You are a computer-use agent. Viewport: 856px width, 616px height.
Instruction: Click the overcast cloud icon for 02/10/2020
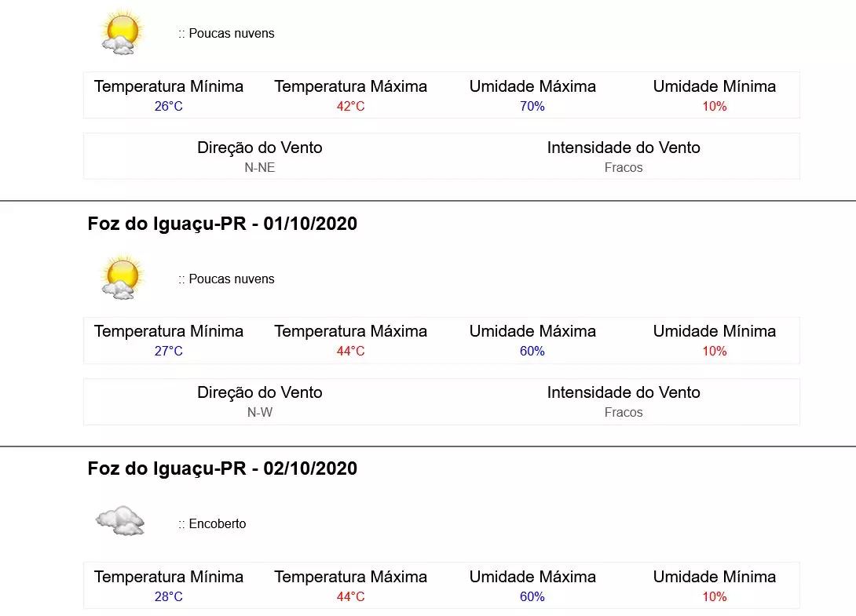click(x=120, y=520)
